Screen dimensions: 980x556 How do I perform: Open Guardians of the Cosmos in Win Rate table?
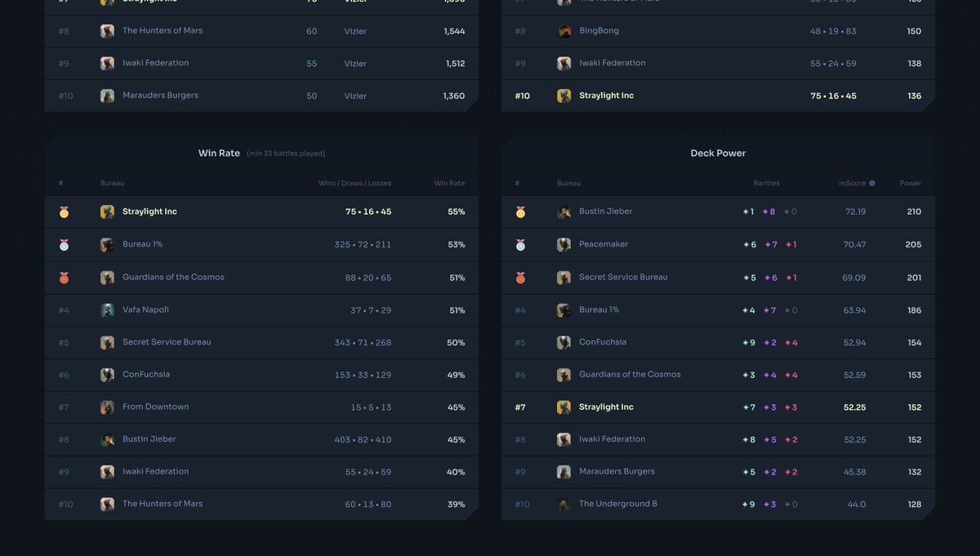(173, 277)
